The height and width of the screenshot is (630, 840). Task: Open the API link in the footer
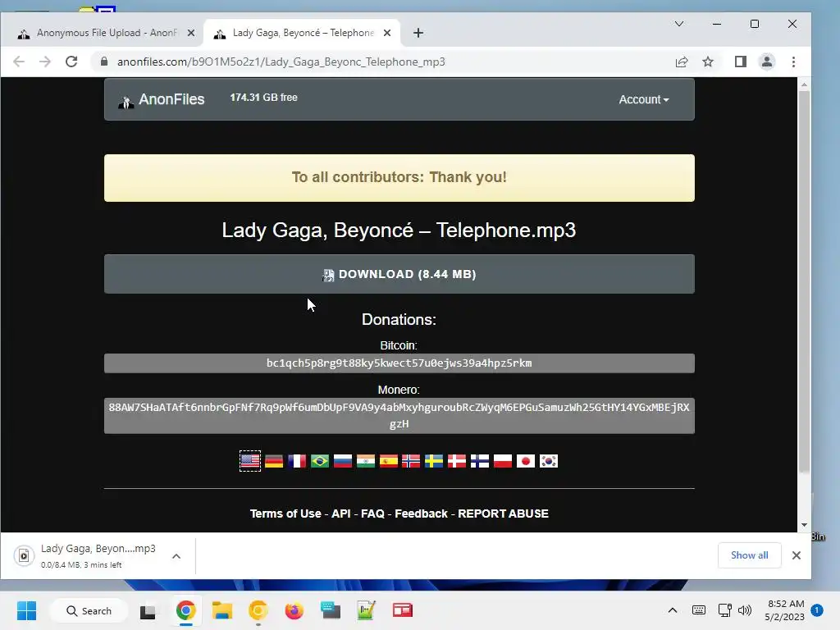[341, 514]
